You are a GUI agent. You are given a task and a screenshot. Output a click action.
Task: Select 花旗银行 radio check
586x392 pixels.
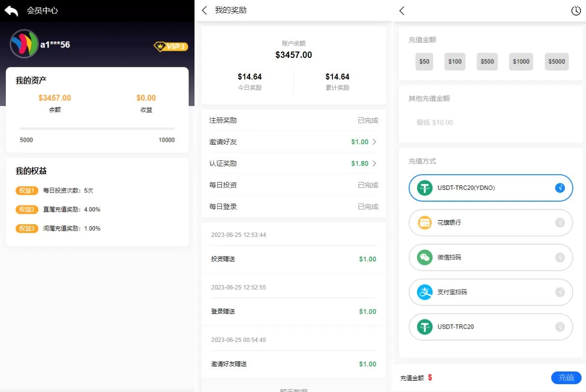pyautogui.click(x=559, y=223)
